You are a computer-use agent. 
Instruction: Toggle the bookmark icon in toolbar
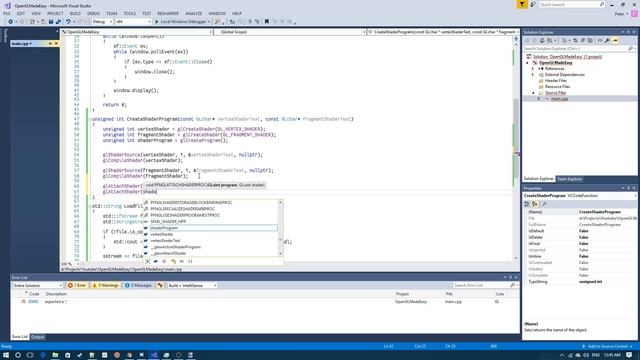[x=267, y=22]
